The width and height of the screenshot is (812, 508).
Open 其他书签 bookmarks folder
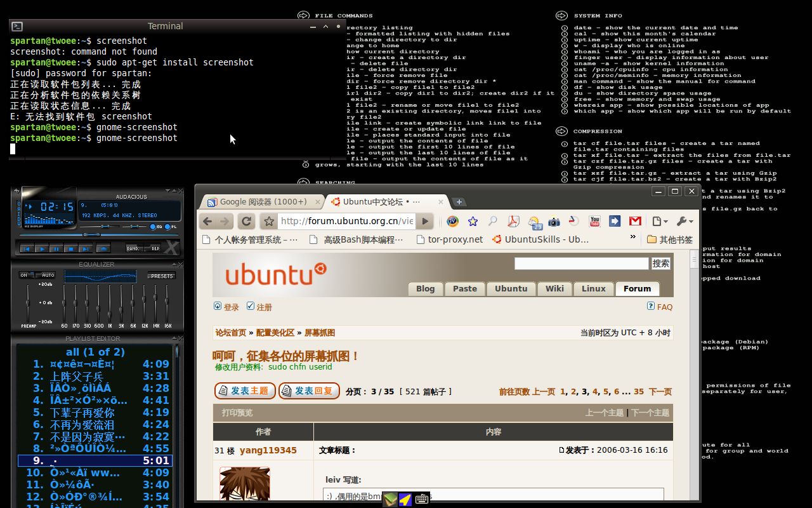(670, 239)
